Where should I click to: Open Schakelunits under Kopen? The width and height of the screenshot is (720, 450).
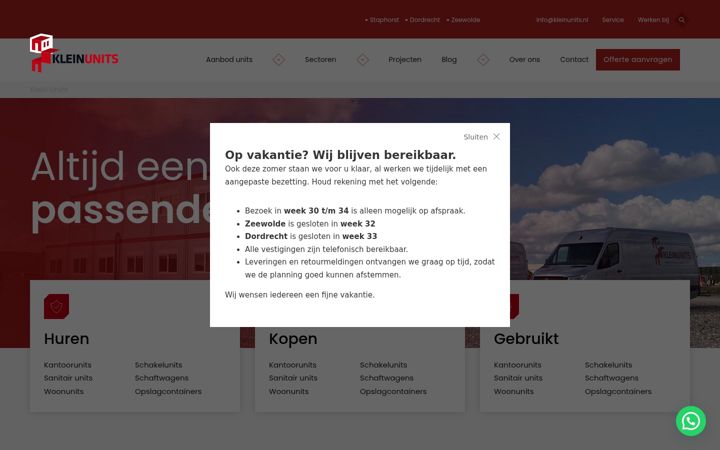tap(383, 365)
